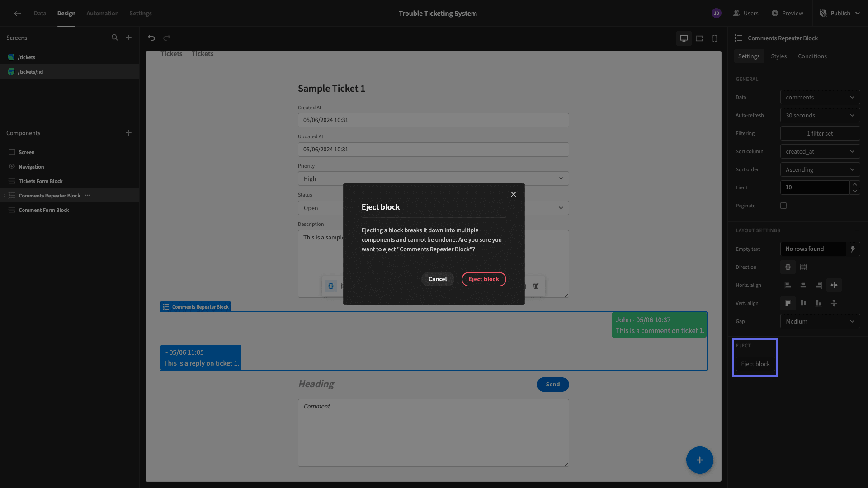The height and width of the screenshot is (488, 868).
Task: Align vertically to the bottom
Action: (819, 303)
